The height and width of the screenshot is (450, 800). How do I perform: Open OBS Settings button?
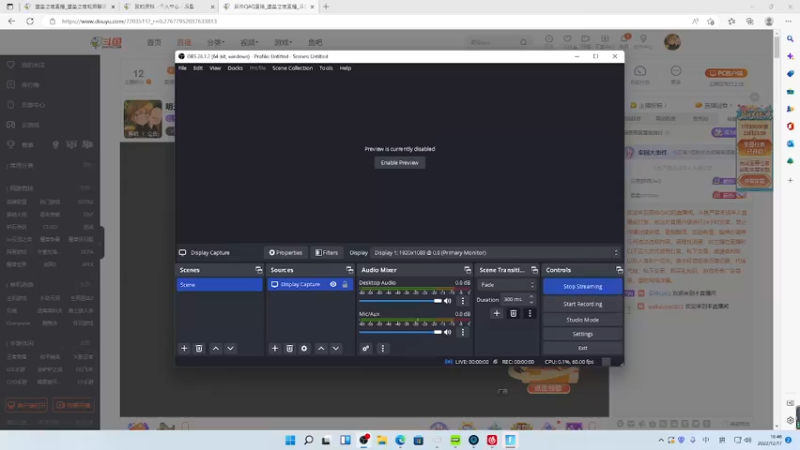tap(583, 334)
